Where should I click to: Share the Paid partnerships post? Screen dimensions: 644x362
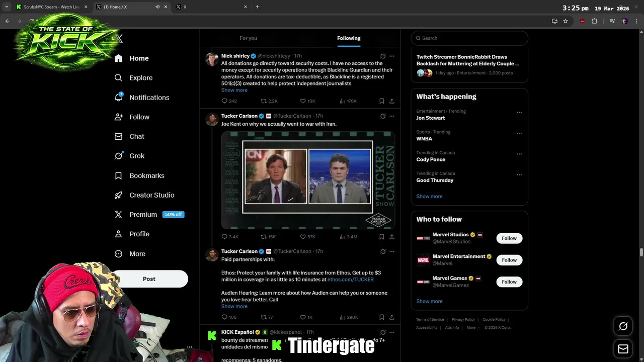pos(392,317)
